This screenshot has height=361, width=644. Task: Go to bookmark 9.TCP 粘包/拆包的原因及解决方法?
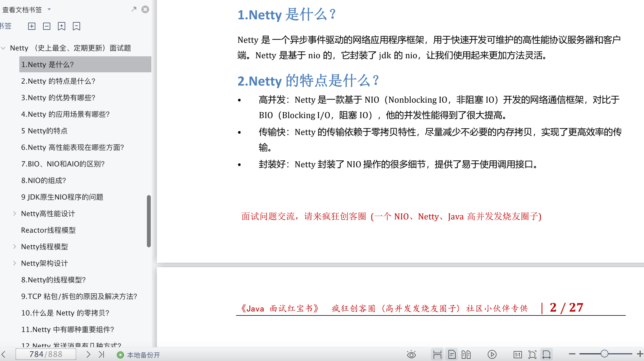click(79, 296)
